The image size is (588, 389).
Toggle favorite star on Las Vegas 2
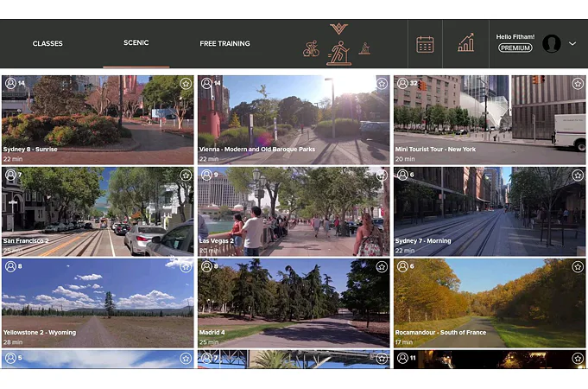(382, 175)
